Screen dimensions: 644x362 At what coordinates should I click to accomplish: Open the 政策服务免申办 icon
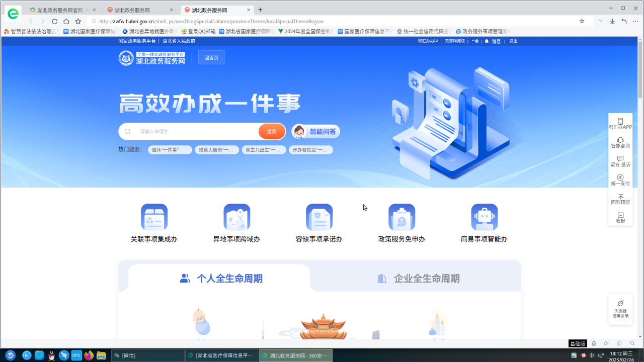coord(401,217)
